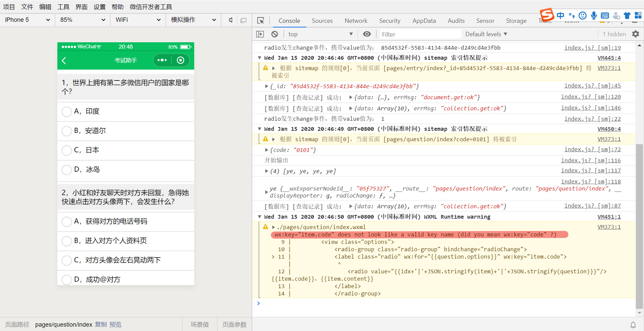The height and width of the screenshot is (331, 644).
Task: Collapse 20:46:46 sitemap log group
Action: [x=259, y=58]
